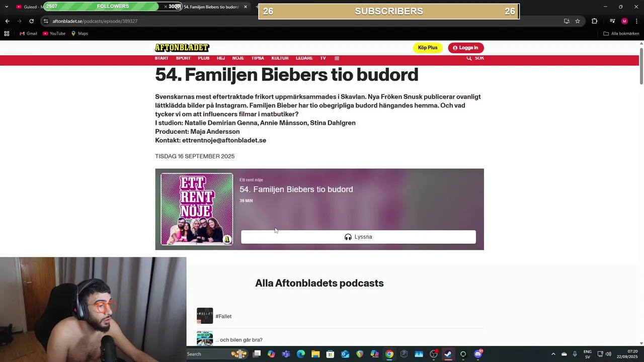Click the #Fallet podcast thumbnail

205,316
